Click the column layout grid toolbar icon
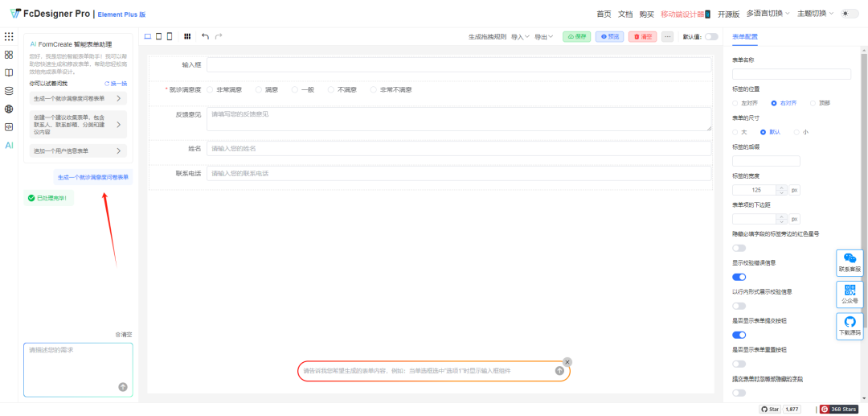The image size is (868, 416). 187,36
